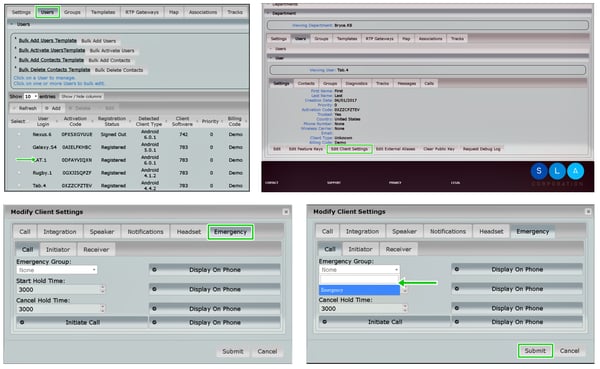The height and width of the screenshot is (369, 600).
Task: Open Bulk Add Users Template link
Action: (x=47, y=41)
